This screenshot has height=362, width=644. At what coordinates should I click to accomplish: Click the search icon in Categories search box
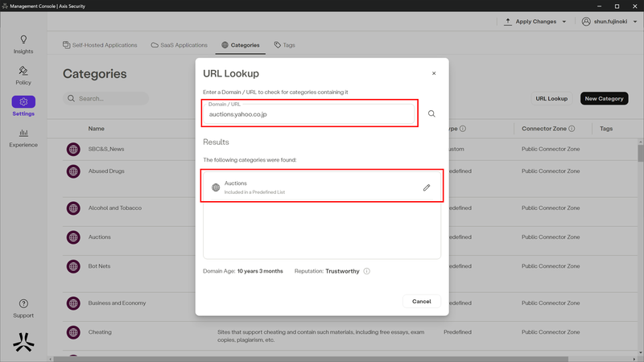coord(71,98)
